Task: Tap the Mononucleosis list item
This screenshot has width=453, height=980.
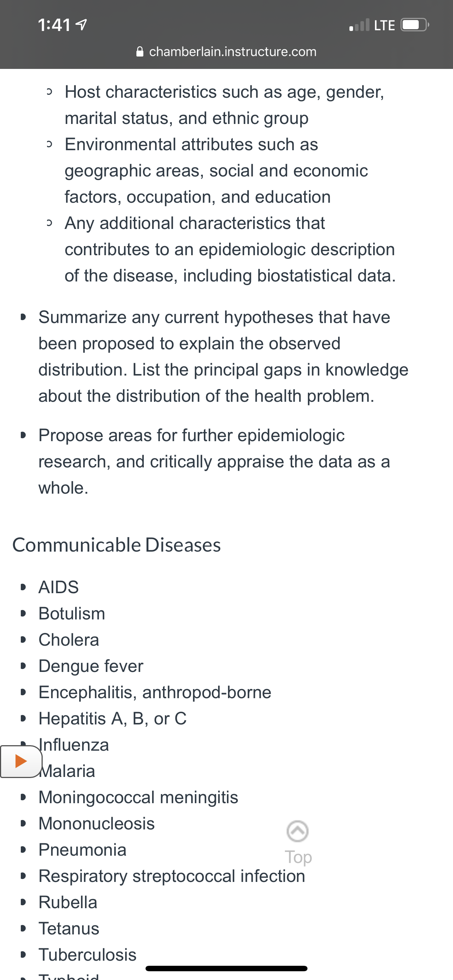Action: click(97, 823)
